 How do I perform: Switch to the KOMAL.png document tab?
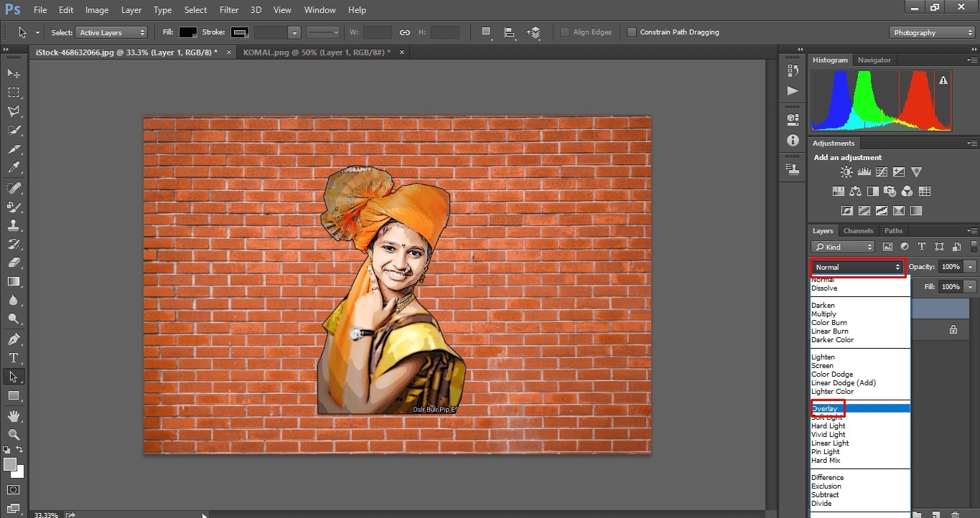(316, 52)
